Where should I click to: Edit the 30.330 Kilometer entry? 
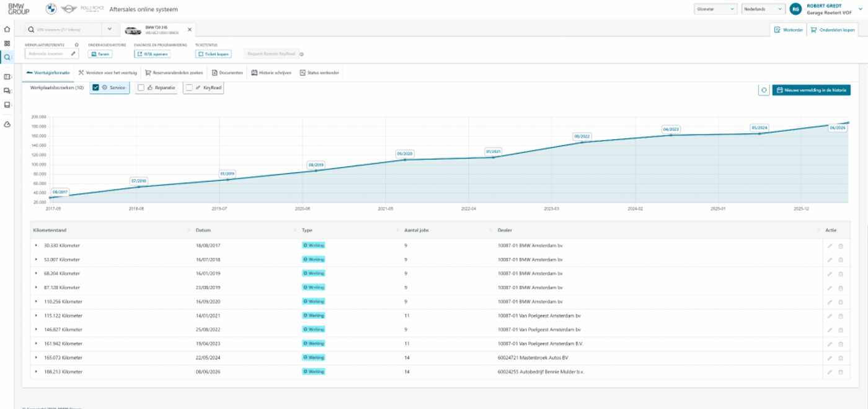point(830,246)
